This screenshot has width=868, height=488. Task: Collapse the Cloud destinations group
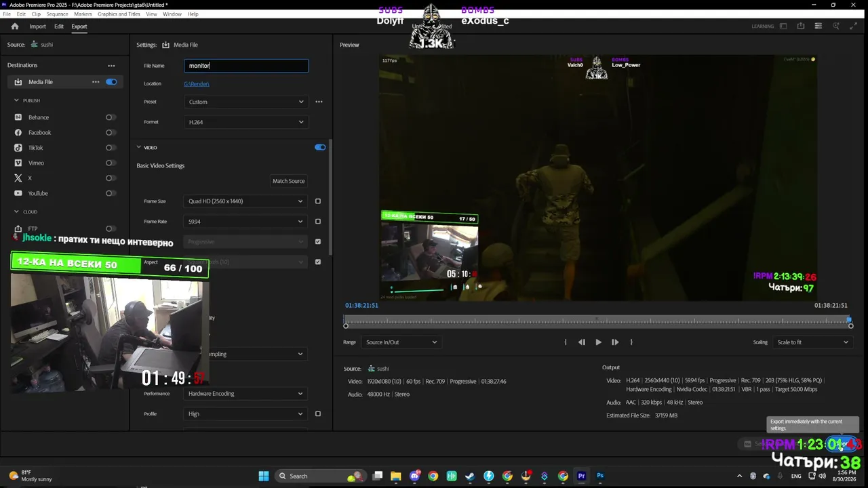point(16,211)
